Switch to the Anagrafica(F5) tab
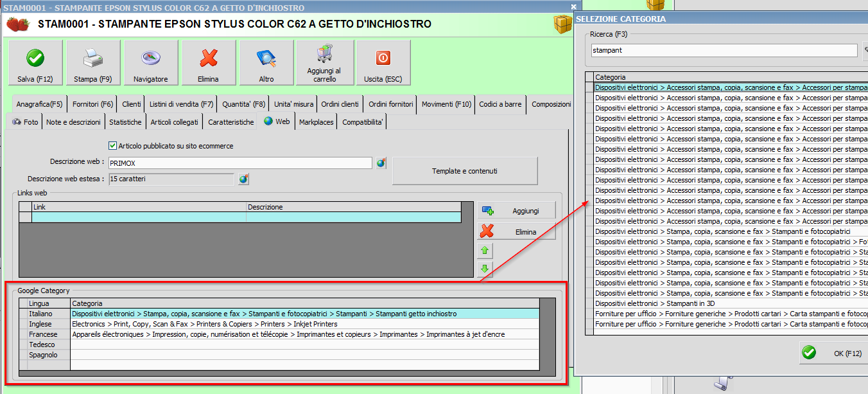The image size is (868, 394). (39, 104)
